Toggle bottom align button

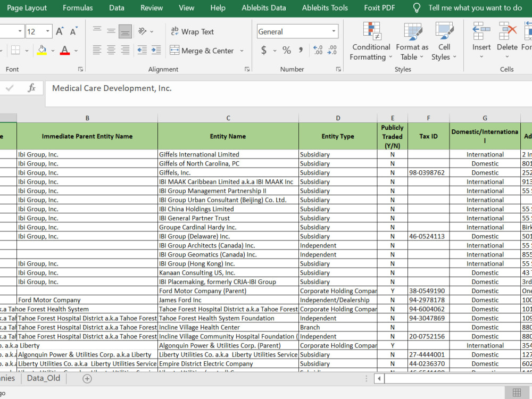[125, 31]
